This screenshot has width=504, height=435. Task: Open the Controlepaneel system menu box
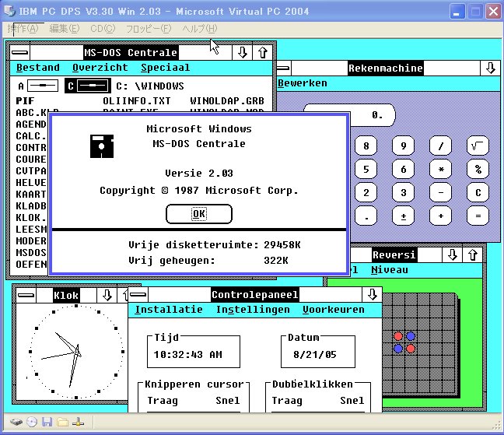[138, 294]
